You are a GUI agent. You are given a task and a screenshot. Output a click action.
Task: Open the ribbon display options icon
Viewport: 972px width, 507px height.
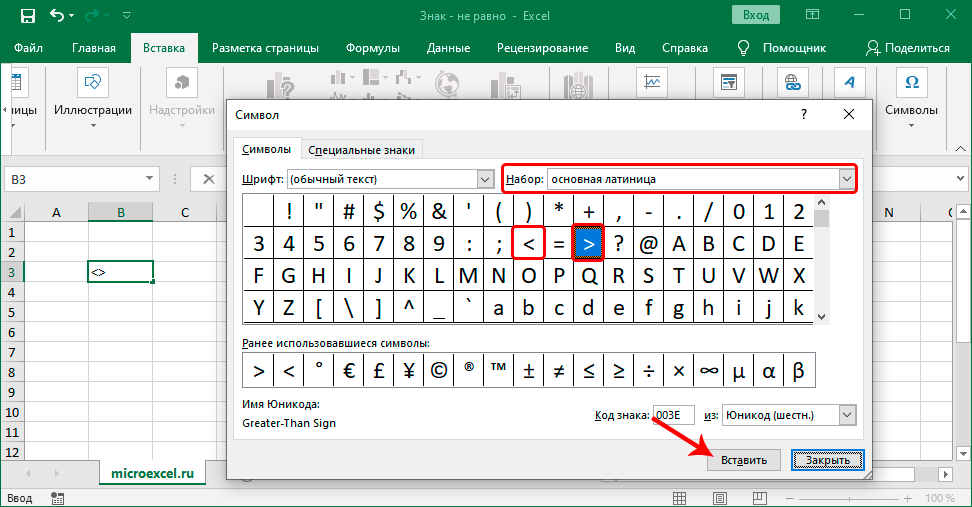pos(812,15)
